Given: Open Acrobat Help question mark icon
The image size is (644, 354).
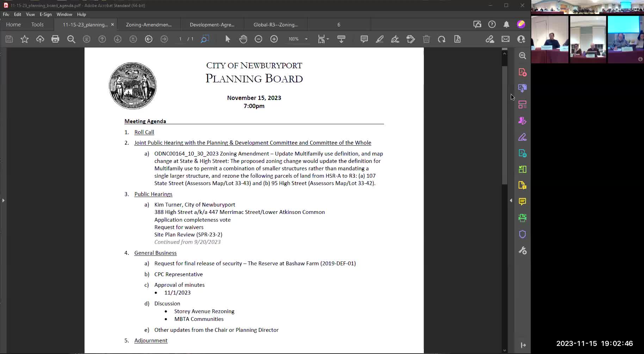Looking at the screenshot, I should coord(492,24).
